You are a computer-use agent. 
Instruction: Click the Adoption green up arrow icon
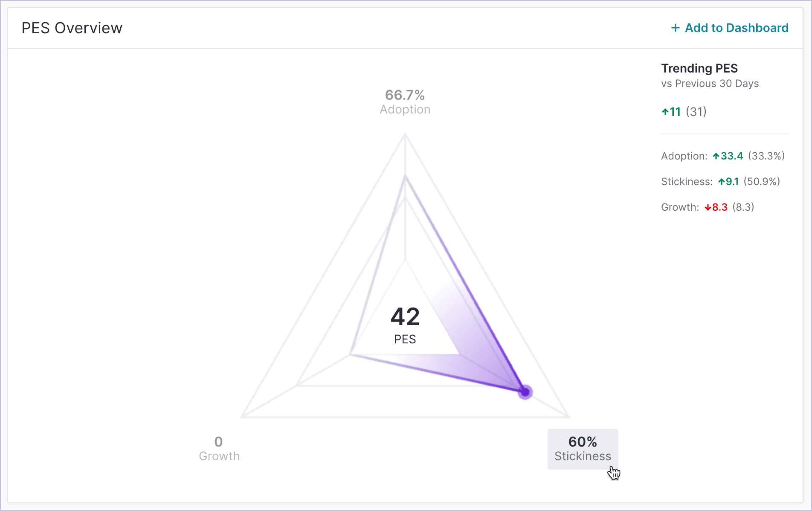(716, 157)
